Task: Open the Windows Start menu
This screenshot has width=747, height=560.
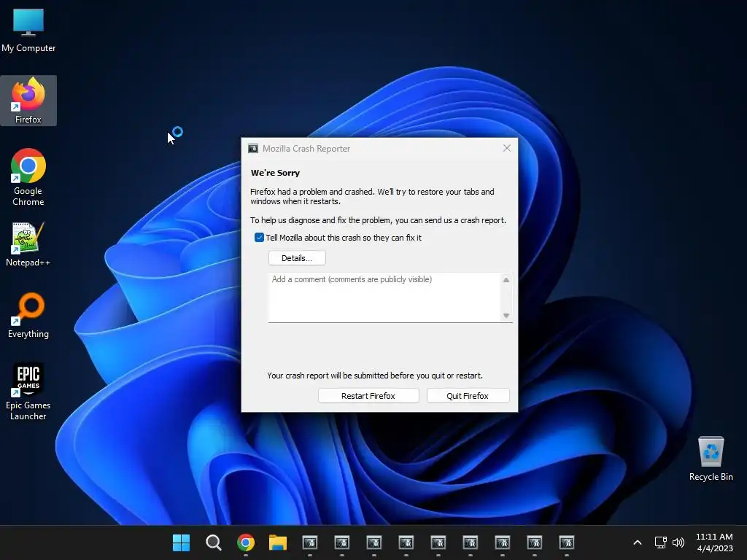Action: (181, 542)
